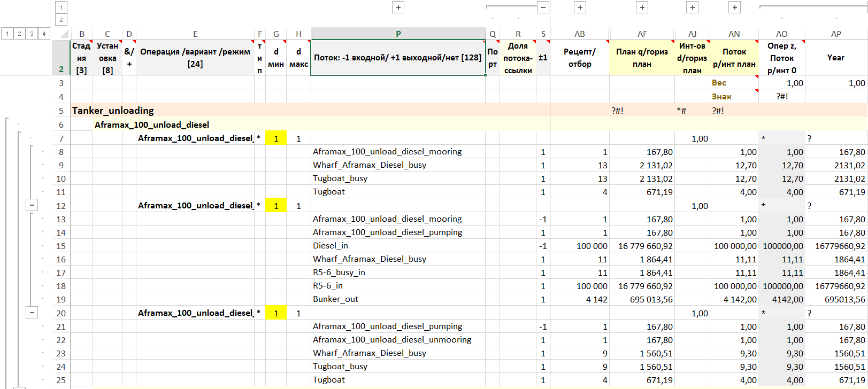Click row outline level 3 button
868x389 pixels.
32,34
